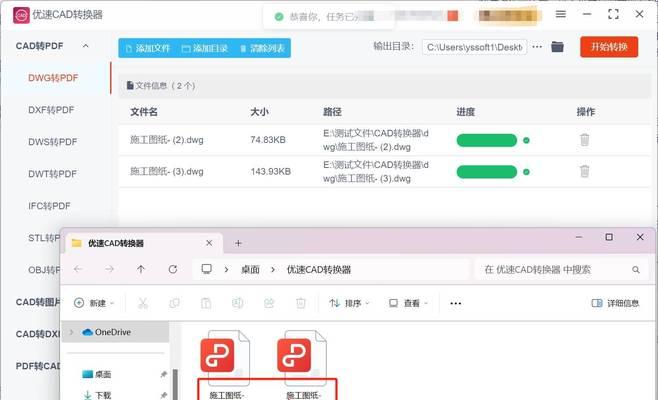Click the output directory path field
This screenshot has width=658, height=400.
pyautogui.click(x=474, y=47)
